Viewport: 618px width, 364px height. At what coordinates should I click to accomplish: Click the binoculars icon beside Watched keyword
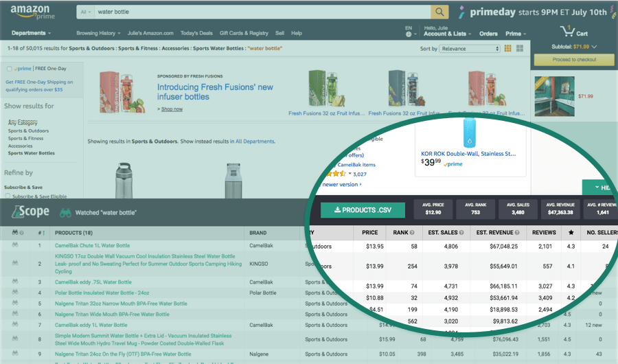coord(65,213)
